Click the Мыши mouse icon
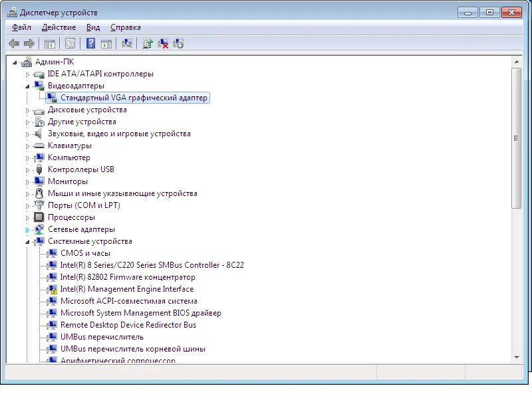The image size is (532, 408). point(39,193)
